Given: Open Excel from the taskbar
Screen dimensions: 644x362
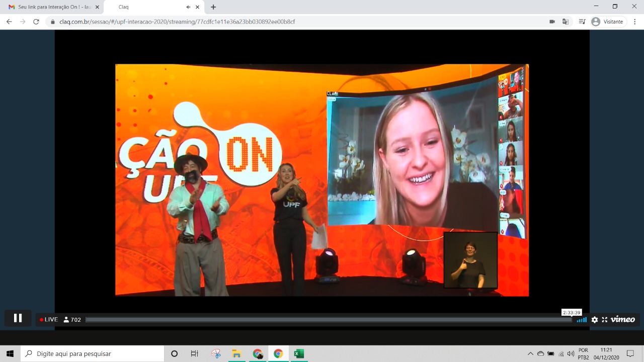Looking at the screenshot, I should pos(299,353).
